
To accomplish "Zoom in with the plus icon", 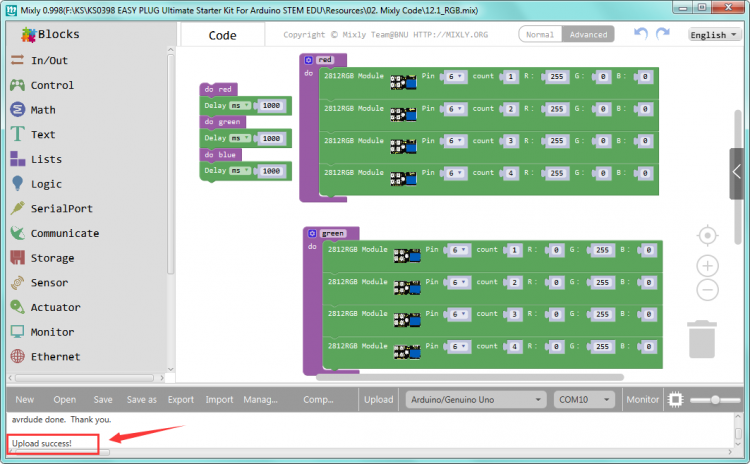I will (x=707, y=265).
